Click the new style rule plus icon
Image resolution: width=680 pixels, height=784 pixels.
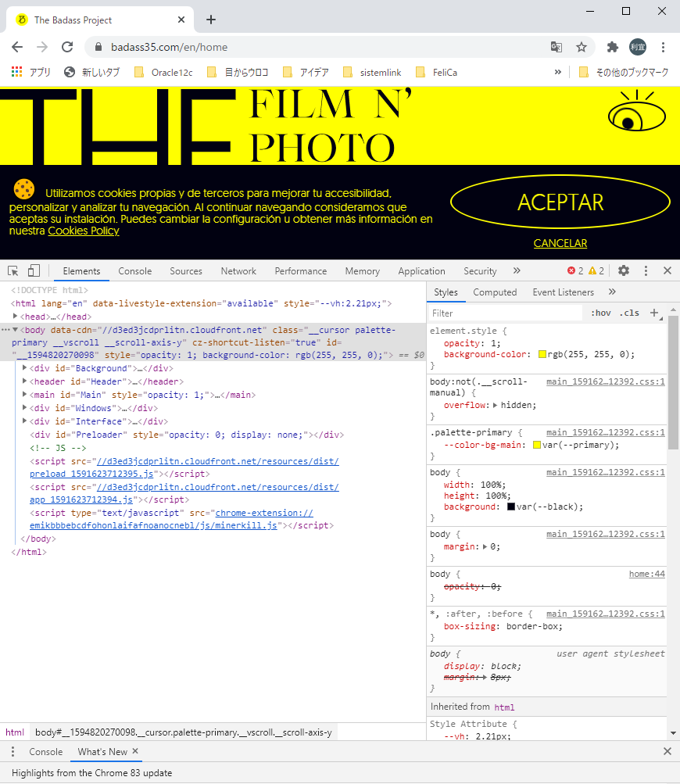[654, 313]
